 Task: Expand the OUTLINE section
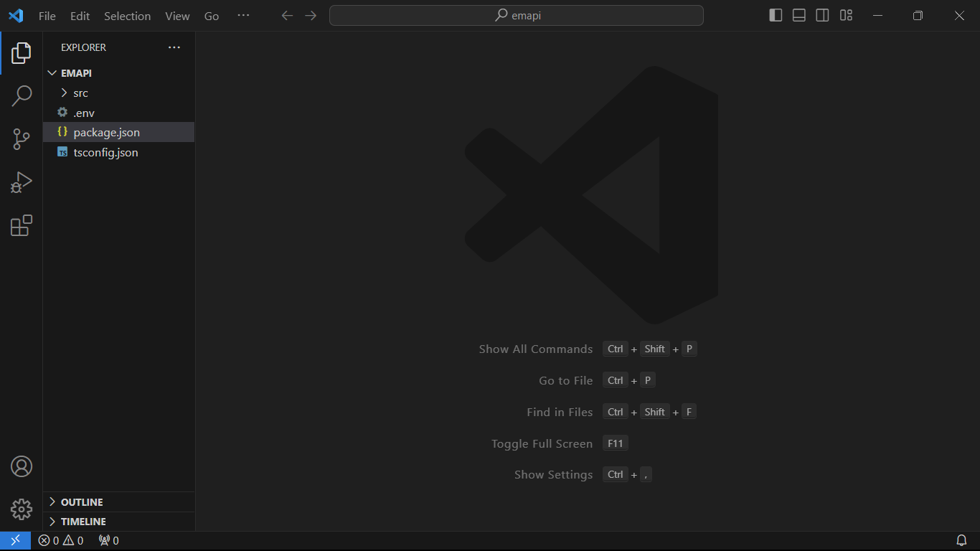pos(81,502)
